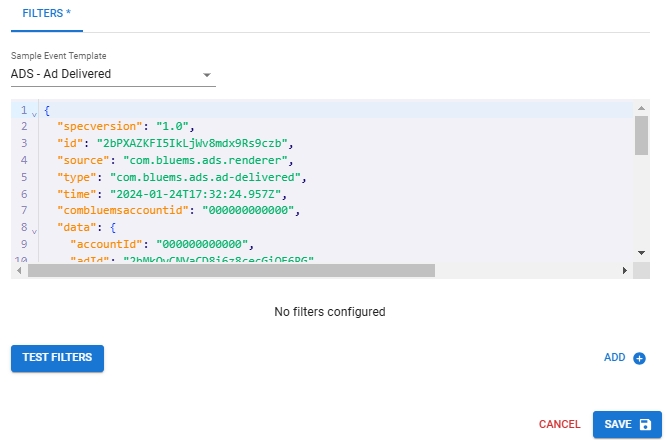Image resolution: width=666 pixels, height=440 pixels.
Task: Collapse the root JSON object at line 1
Action: point(34,111)
